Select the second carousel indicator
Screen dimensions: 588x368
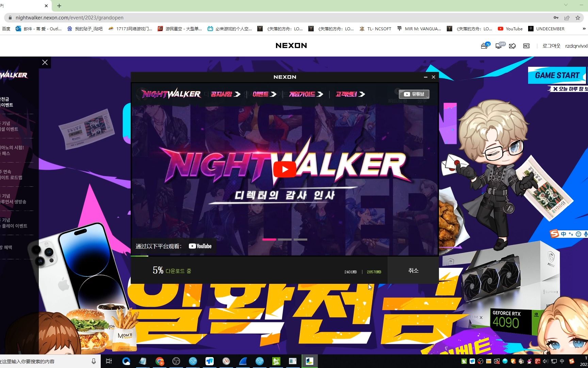click(x=285, y=240)
